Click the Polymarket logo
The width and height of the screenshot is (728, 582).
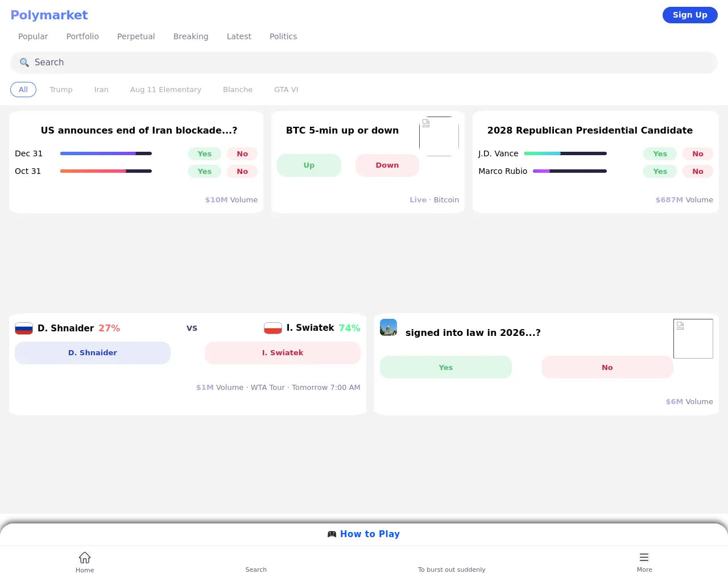click(49, 15)
